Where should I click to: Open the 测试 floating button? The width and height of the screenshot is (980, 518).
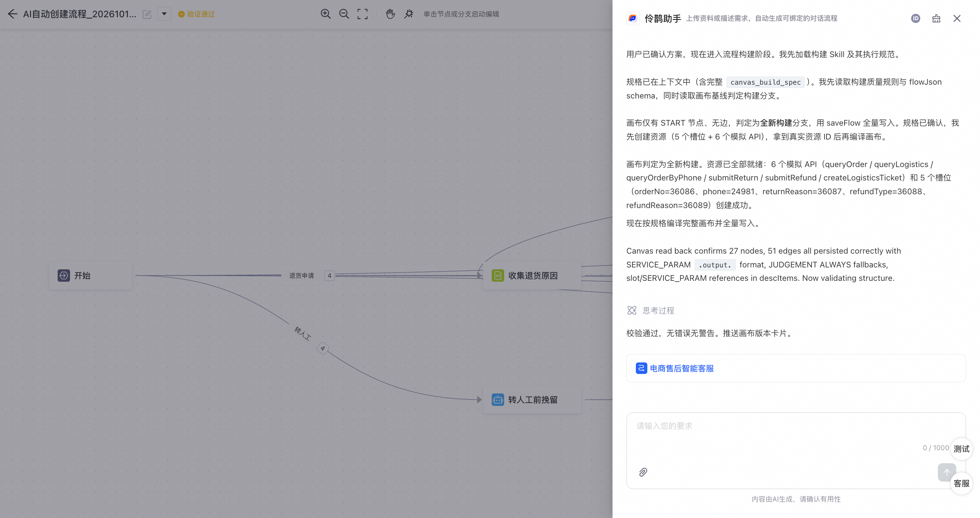[x=961, y=449]
